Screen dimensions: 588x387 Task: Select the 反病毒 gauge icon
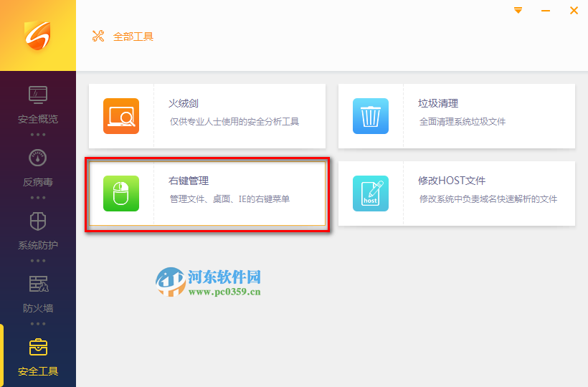[x=38, y=158]
